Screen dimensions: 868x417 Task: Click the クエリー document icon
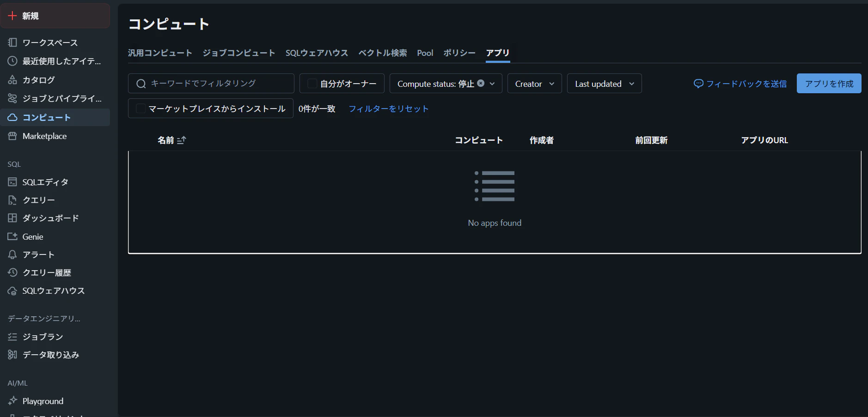(12, 200)
